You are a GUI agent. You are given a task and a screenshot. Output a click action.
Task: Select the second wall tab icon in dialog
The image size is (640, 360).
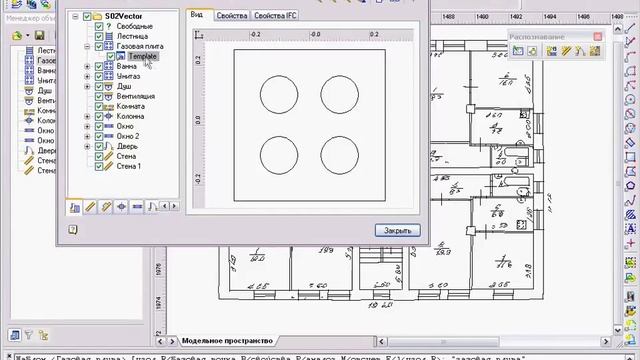(106, 207)
